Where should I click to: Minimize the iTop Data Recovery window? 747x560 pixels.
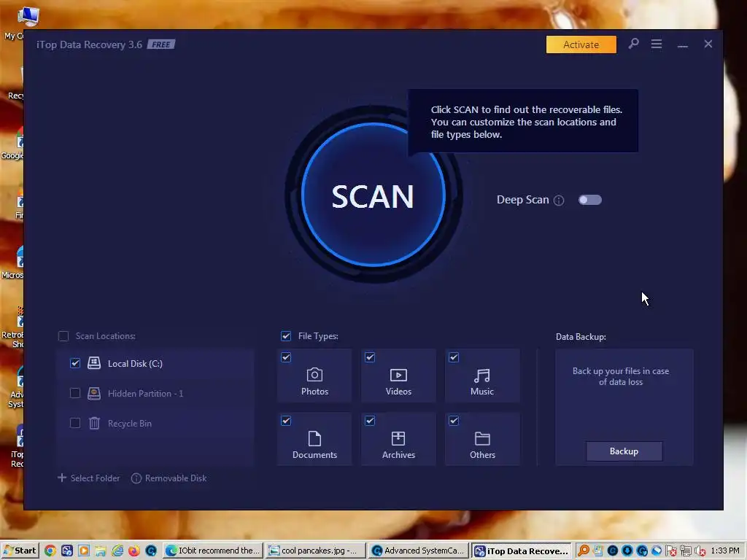683,45
